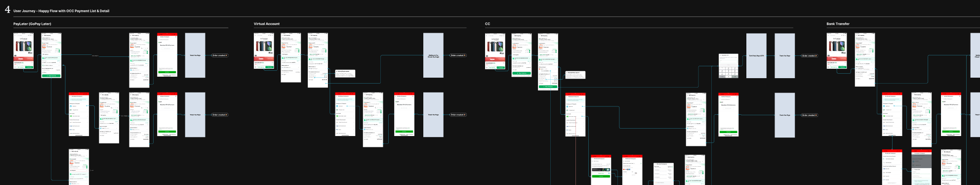The height and width of the screenshot is (185, 980).
Task: Select lower PIN confirmation screen in PayLater flow
Action: (167, 114)
